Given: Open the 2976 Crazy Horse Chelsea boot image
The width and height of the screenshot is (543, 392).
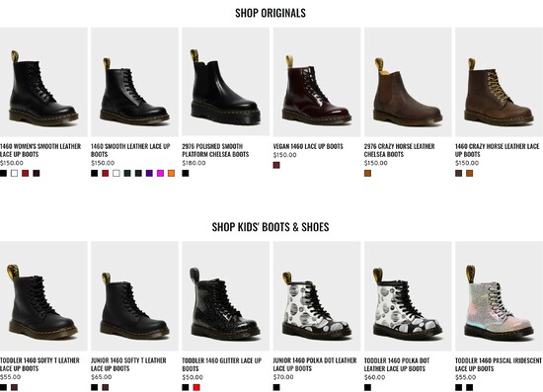Looking at the screenshot, I should (x=408, y=82).
